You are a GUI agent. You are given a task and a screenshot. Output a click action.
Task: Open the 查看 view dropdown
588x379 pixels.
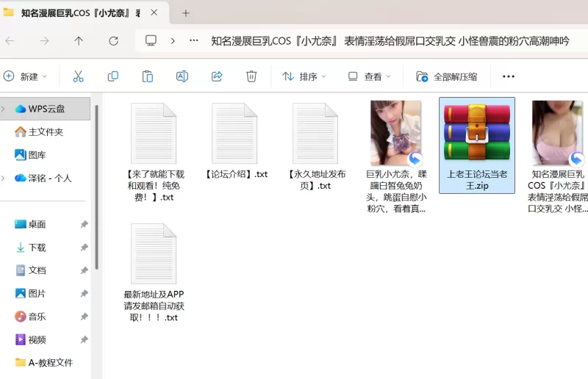[x=369, y=76]
